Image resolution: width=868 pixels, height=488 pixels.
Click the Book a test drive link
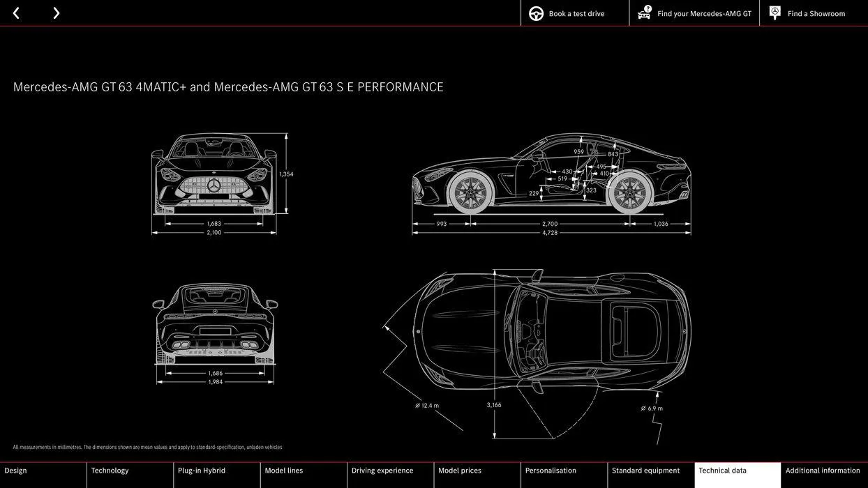(576, 13)
